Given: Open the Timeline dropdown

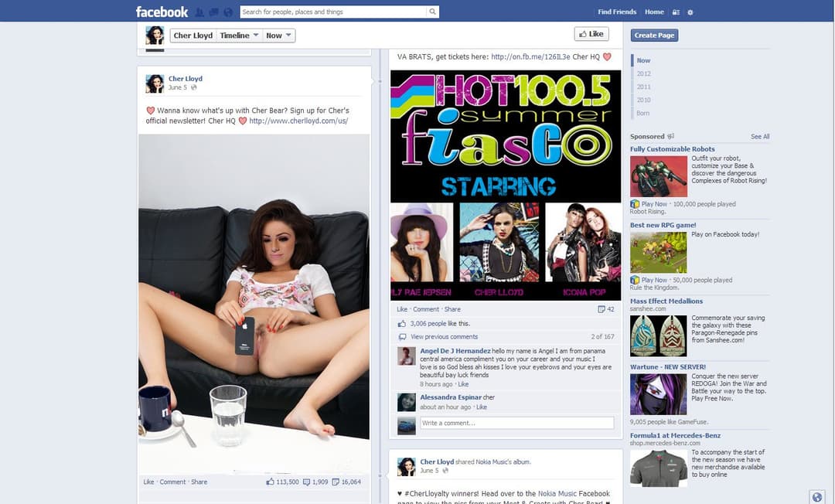Looking at the screenshot, I should pos(237,35).
